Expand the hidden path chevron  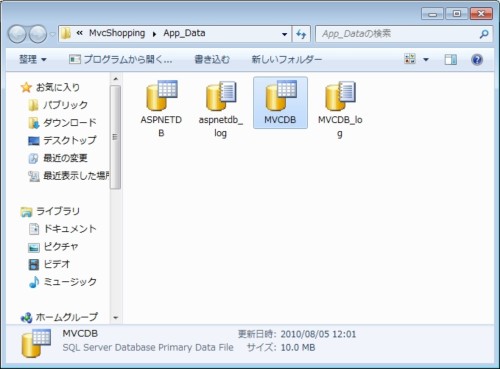point(80,33)
